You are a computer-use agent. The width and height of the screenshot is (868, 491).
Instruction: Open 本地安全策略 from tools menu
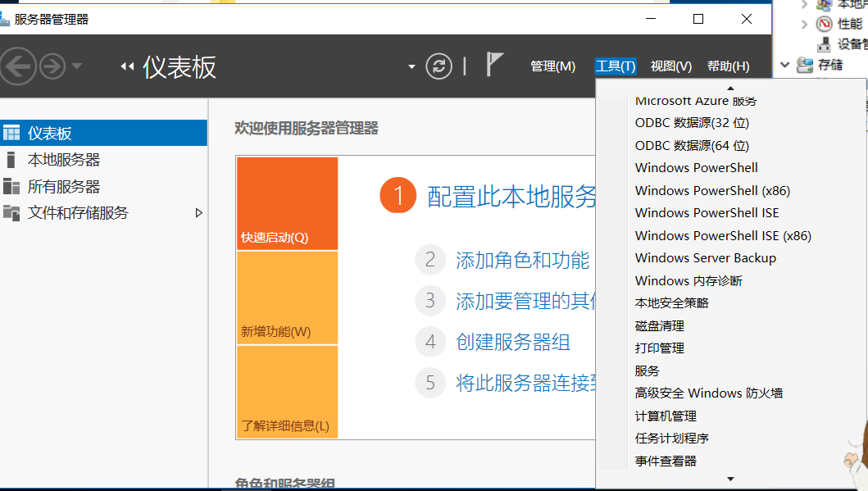pyautogui.click(x=671, y=303)
